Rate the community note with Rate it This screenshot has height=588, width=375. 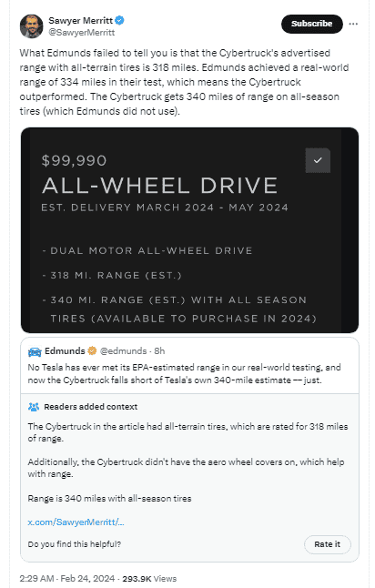[328, 544]
